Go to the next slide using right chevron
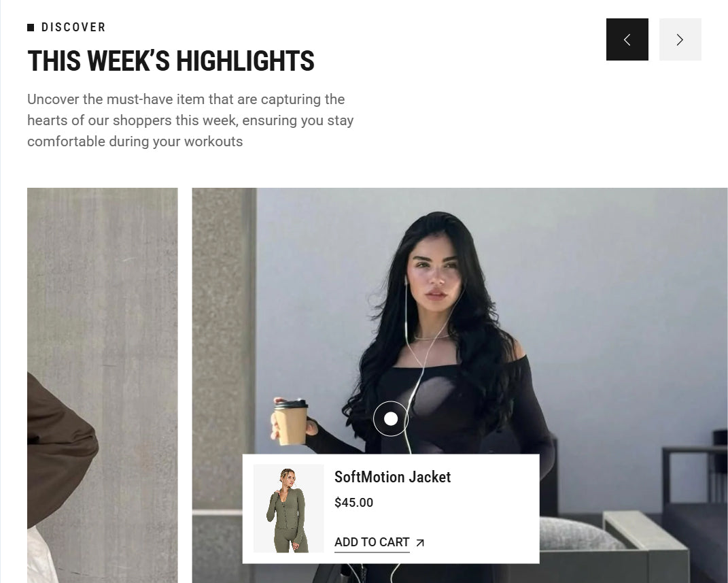Screen dimensions: 728x583 (680, 39)
